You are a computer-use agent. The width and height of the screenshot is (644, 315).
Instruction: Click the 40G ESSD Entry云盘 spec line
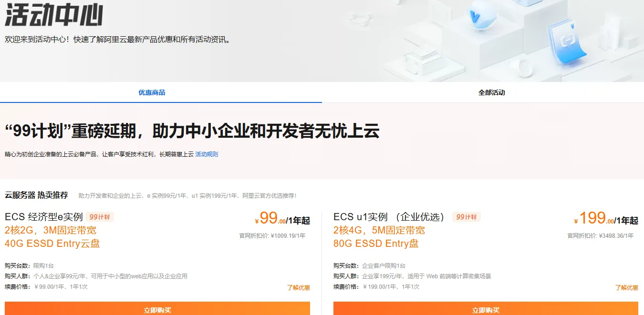(x=52, y=244)
